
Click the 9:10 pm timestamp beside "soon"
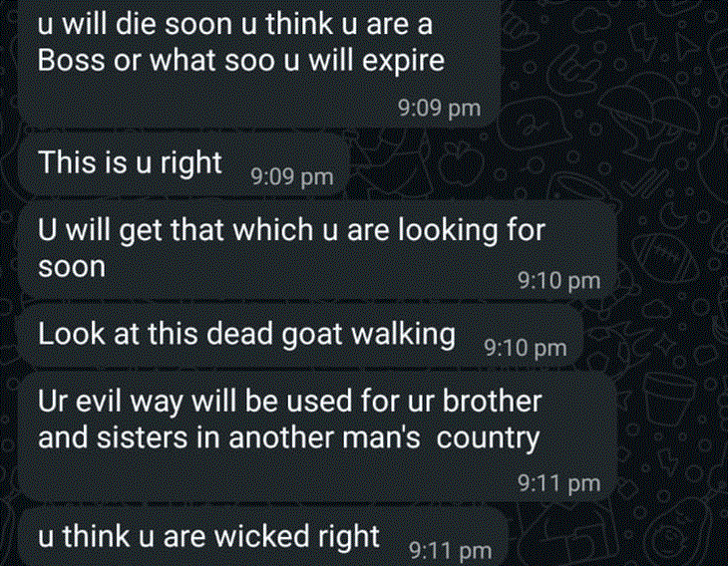tap(559, 281)
